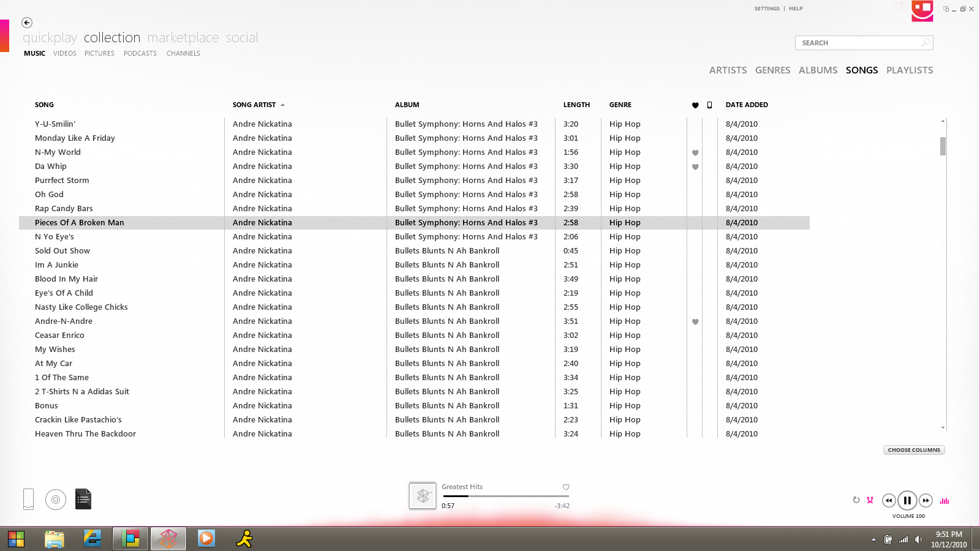
Task: Click the CHOOSE COLUMNS button
Action: click(914, 450)
